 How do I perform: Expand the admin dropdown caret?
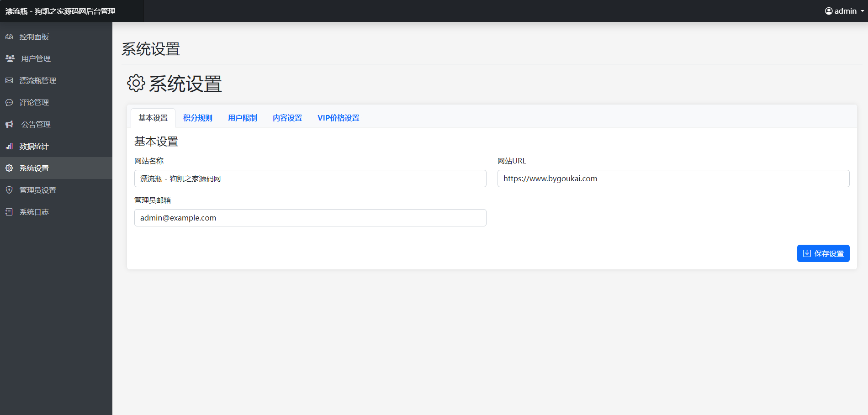[x=863, y=11]
